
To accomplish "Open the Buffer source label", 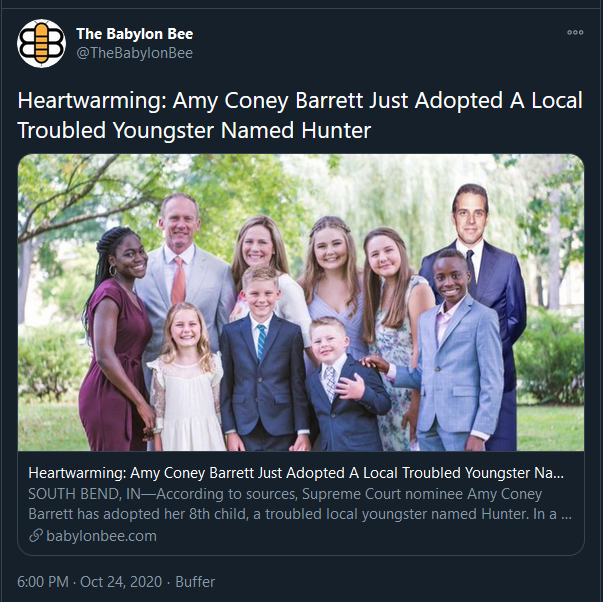I will point(195,582).
